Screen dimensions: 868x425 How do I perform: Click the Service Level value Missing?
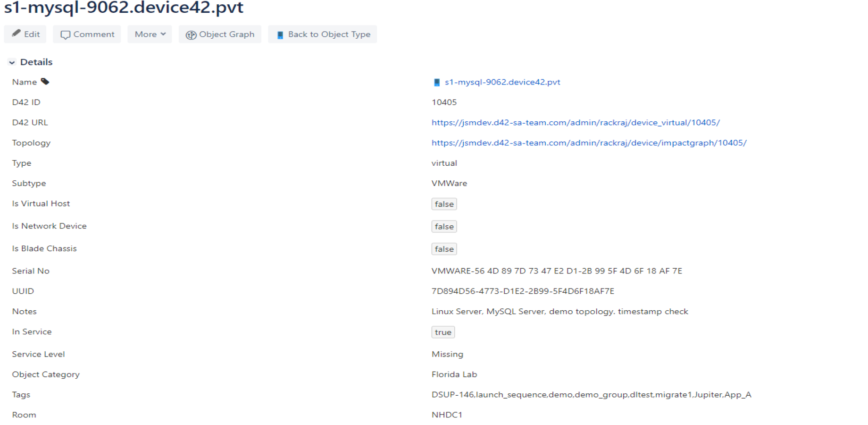(447, 354)
